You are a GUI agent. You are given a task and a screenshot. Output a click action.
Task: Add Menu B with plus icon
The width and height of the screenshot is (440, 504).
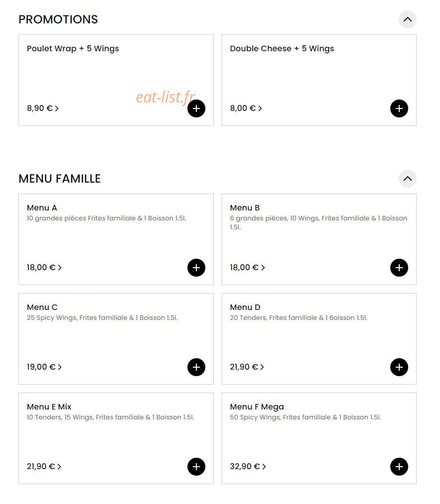click(x=399, y=268)
